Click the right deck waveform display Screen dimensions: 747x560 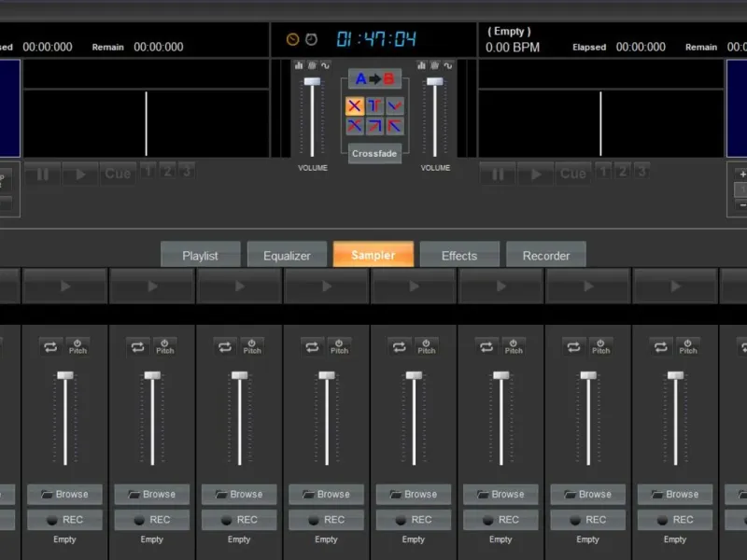[x=601, y=123]
